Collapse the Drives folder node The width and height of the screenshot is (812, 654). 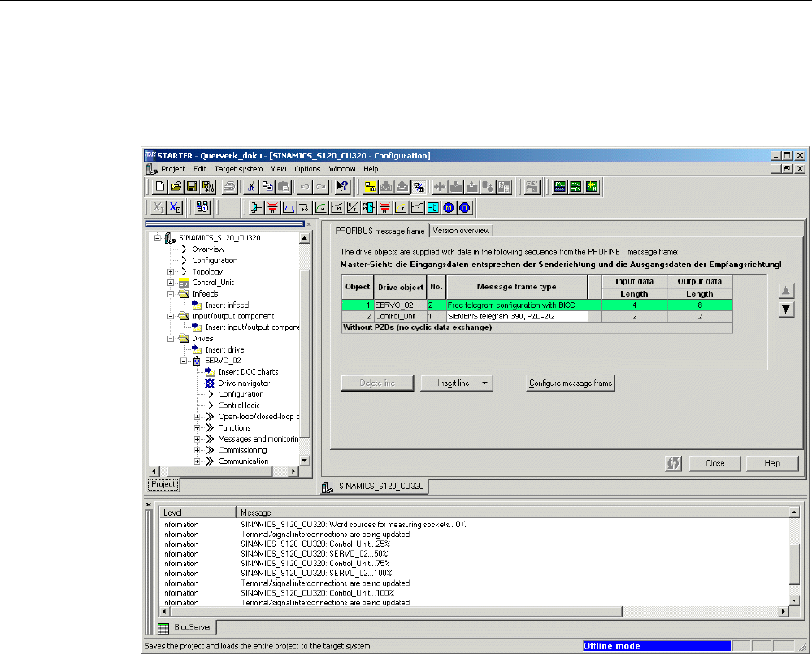(x=171, y=339)
